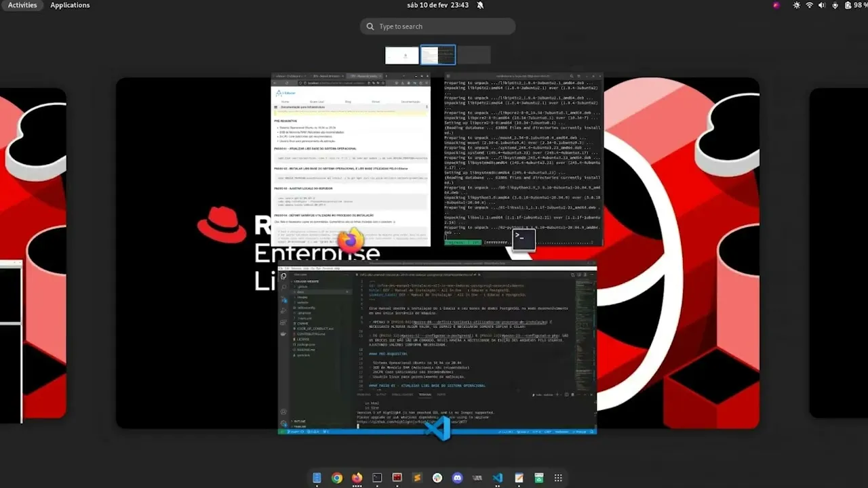
Task: Click the pink tray indicator icon in top bar
Action: click(776, 5)
